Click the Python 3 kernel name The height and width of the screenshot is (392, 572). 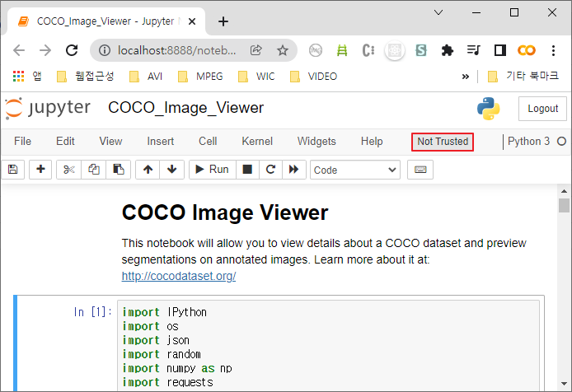pyautogui.click(x=528, y=141)
